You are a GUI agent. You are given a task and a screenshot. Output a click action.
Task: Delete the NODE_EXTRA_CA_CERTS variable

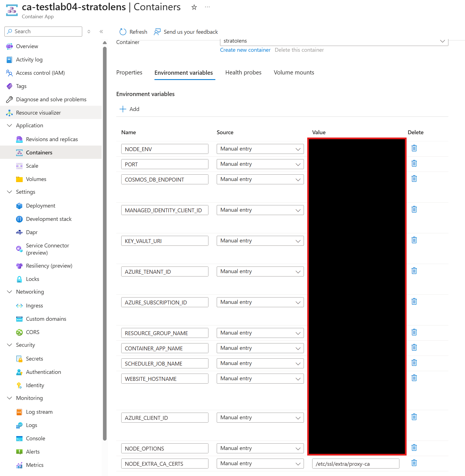pyautogui.click(x=414, y=463)
